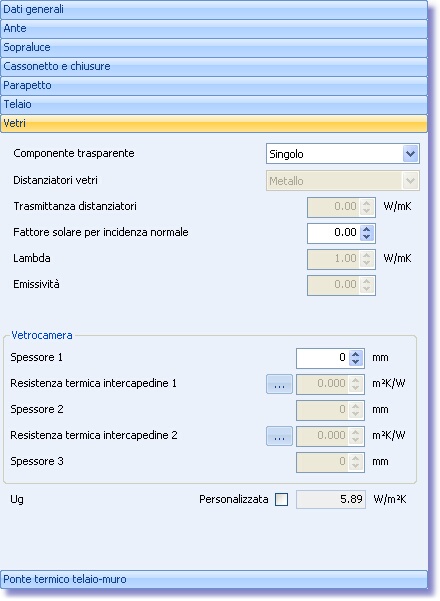Image resolution: width=440 pixels, height=601 pixels.
Task: Open browse button for Resistenza termica intercapedine 1
Action: tap(279, 384)
